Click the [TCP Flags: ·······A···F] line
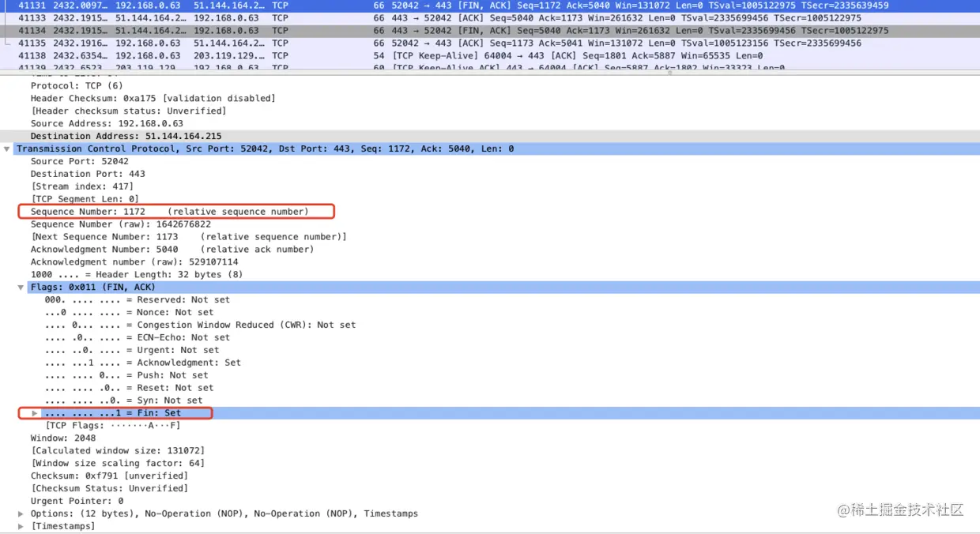This screenshot has height=534, width=980. click(112, 426)
